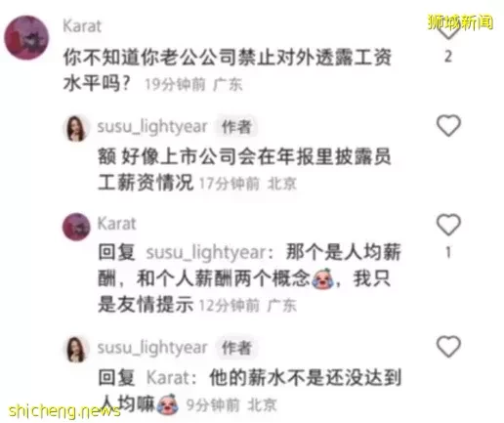Select Karat's comment text about 禁止对外透露工资
This screenshot has width=504, height=423.
click(227, 70)
